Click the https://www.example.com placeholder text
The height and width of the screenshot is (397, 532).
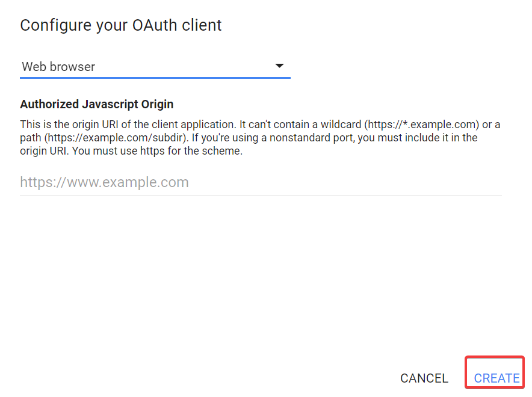tap(105, 182)
